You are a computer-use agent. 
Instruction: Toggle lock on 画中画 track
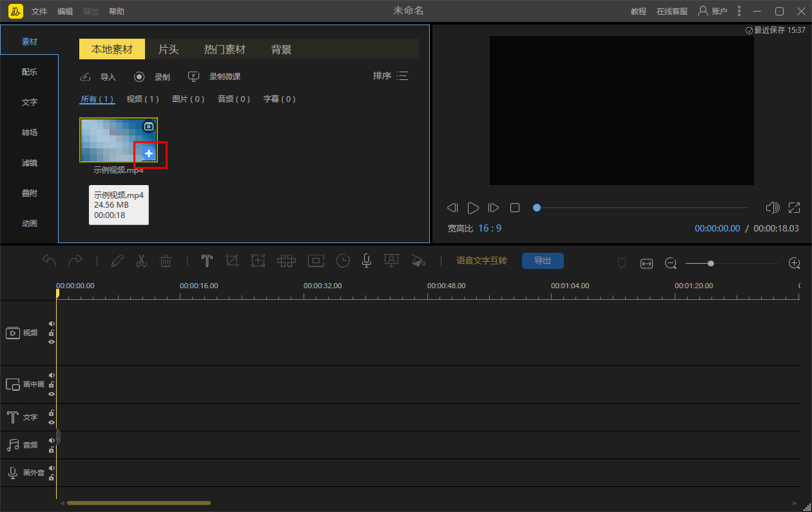pos(52,384)
